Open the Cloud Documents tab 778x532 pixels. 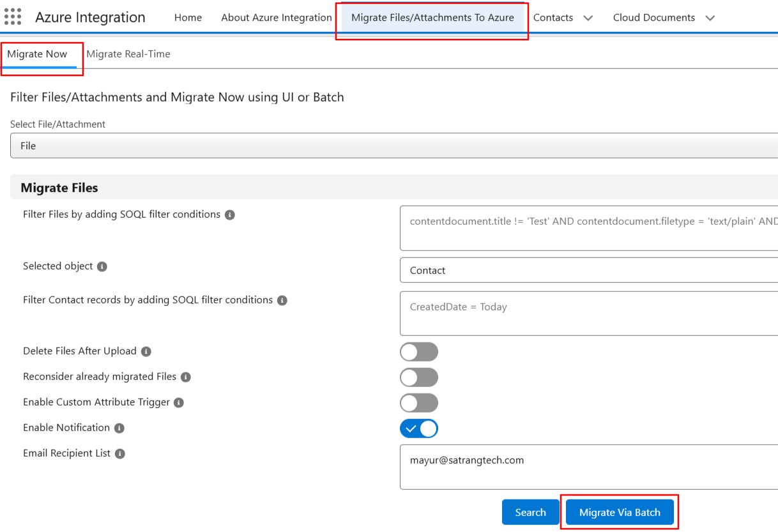(x=654, y=18)
